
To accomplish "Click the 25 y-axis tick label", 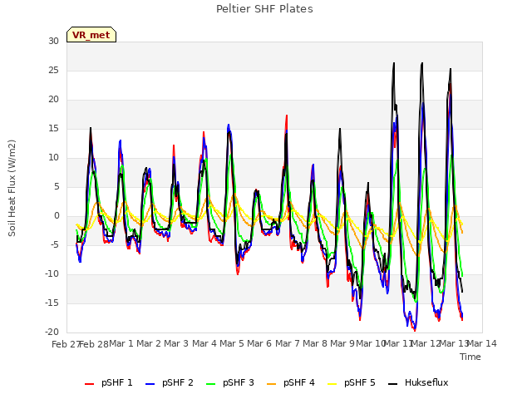I will pyautogui.click(x=53, y=70).
